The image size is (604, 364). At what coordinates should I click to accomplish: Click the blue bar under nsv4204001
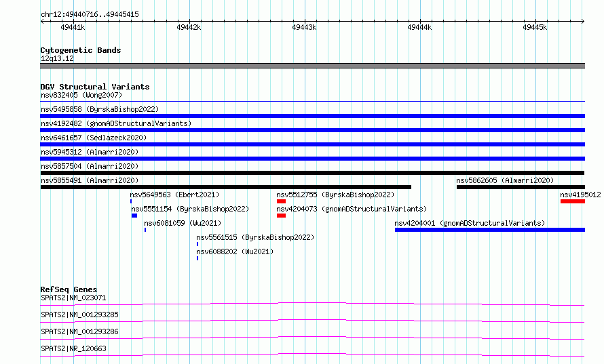pyautogui.click(x=490, y=230)
